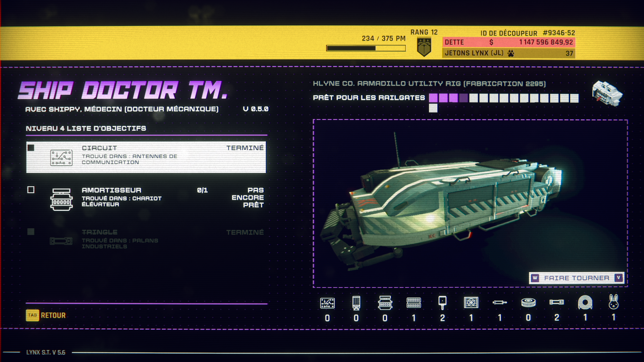The width and height of the screenshot is (644, 362).
Task: Click the rank 12 shield badge
Action: coord(424,47)
